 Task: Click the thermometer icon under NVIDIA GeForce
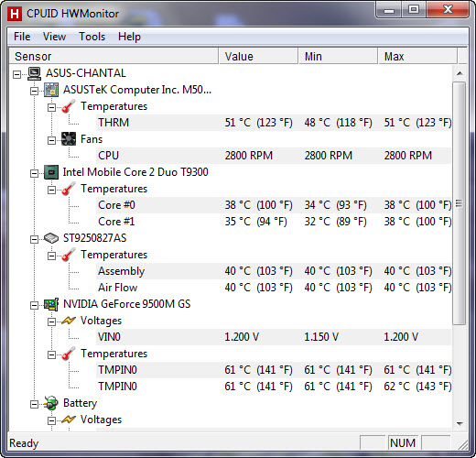tap(69, 354)
